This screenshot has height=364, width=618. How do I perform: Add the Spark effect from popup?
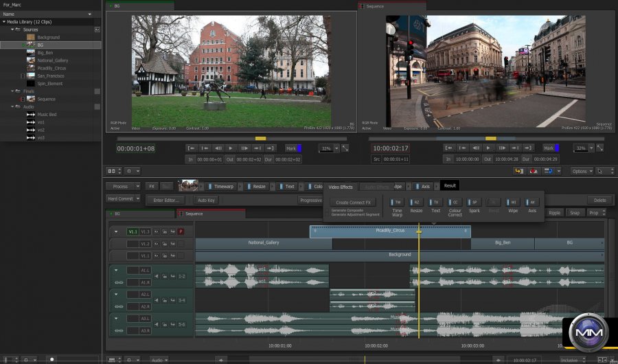click(474, 203)
